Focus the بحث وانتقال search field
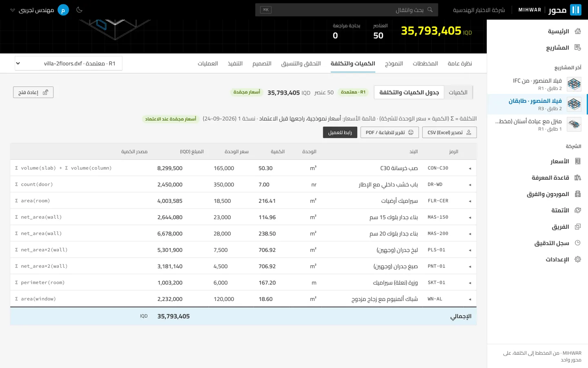588x368 pixels. 347,10
